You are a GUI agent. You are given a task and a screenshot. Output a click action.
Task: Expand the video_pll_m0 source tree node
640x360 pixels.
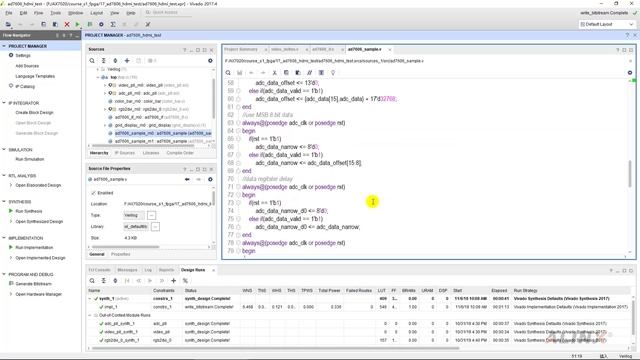[x=105, y=85]
